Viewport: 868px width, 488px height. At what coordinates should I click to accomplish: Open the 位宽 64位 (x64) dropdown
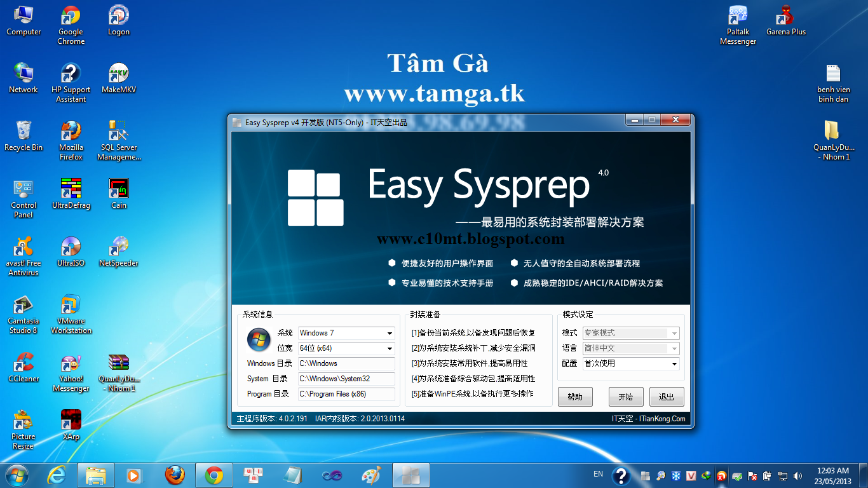coord(346,348)
